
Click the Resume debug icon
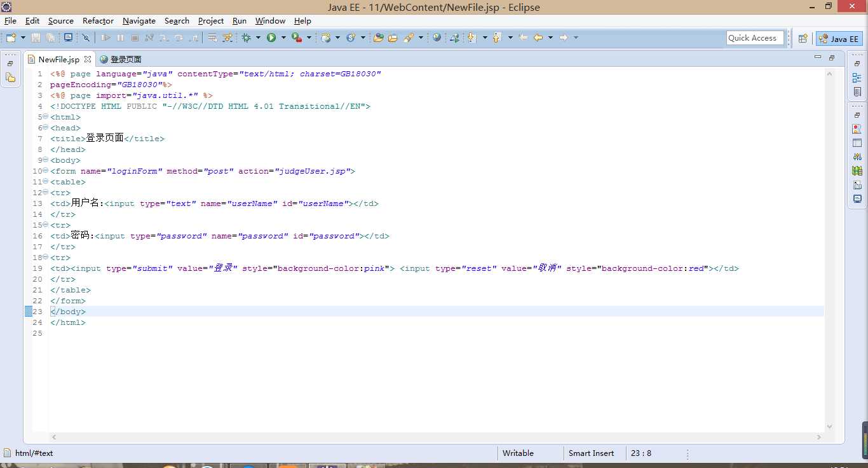(105, 38)
